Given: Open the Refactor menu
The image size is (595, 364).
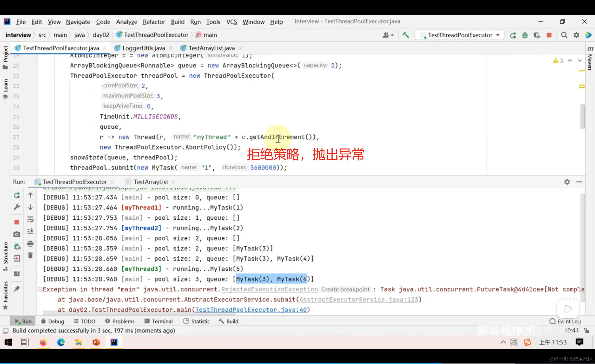Looking at the screenshot, I should click(x=154, y=22).
